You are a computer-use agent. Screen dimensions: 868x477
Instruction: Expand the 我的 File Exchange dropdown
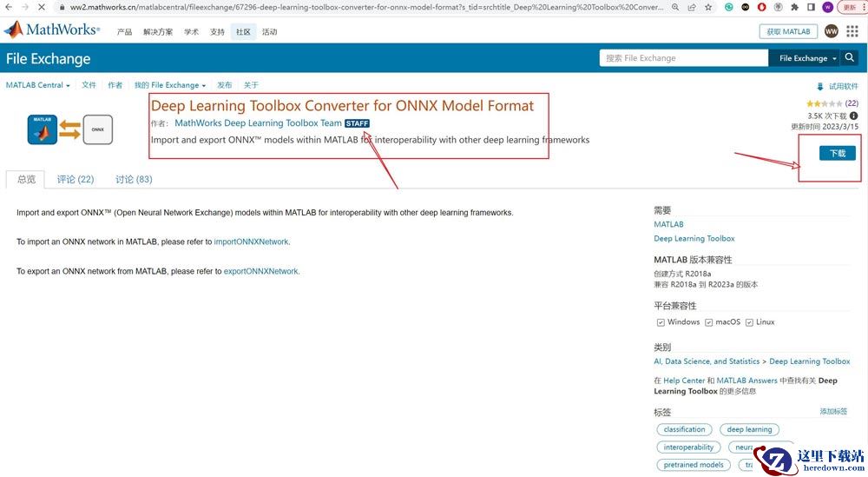click(170, 85)
